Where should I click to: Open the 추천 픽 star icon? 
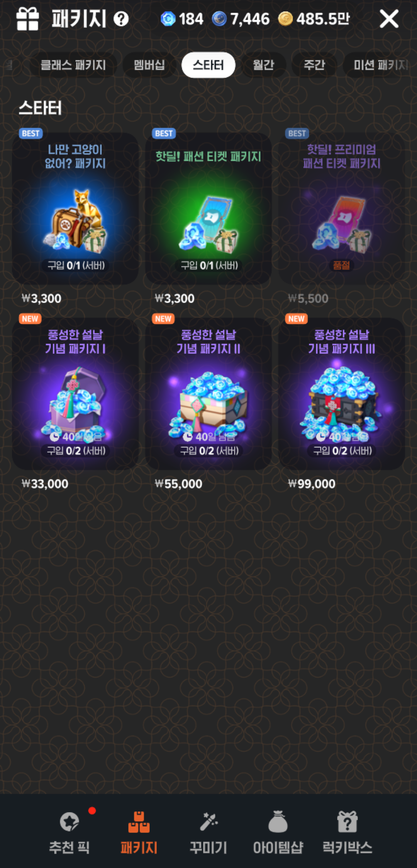69,821
